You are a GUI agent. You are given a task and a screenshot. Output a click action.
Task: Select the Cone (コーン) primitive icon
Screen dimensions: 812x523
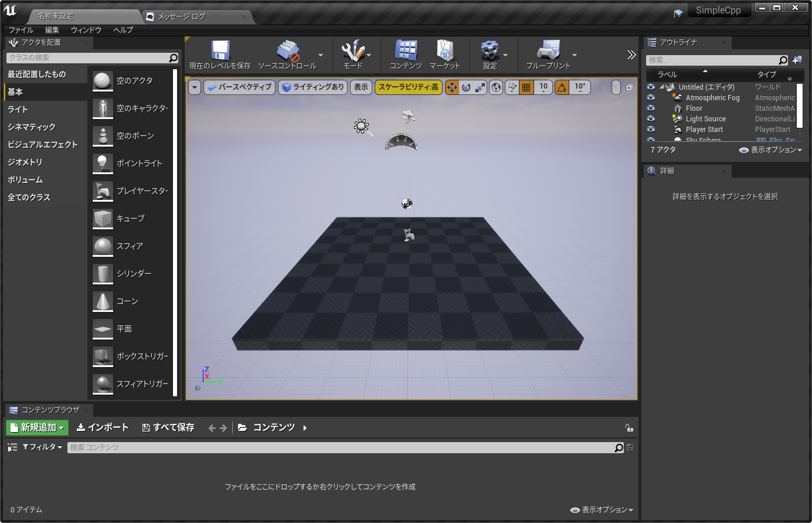point(103,301)
